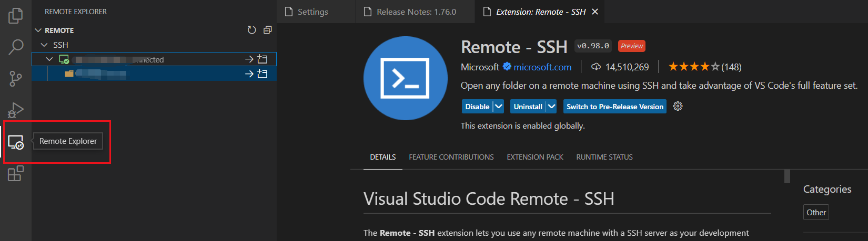Click the Remote - SSH extension title
Screen dimensions: 868x241
514,47
